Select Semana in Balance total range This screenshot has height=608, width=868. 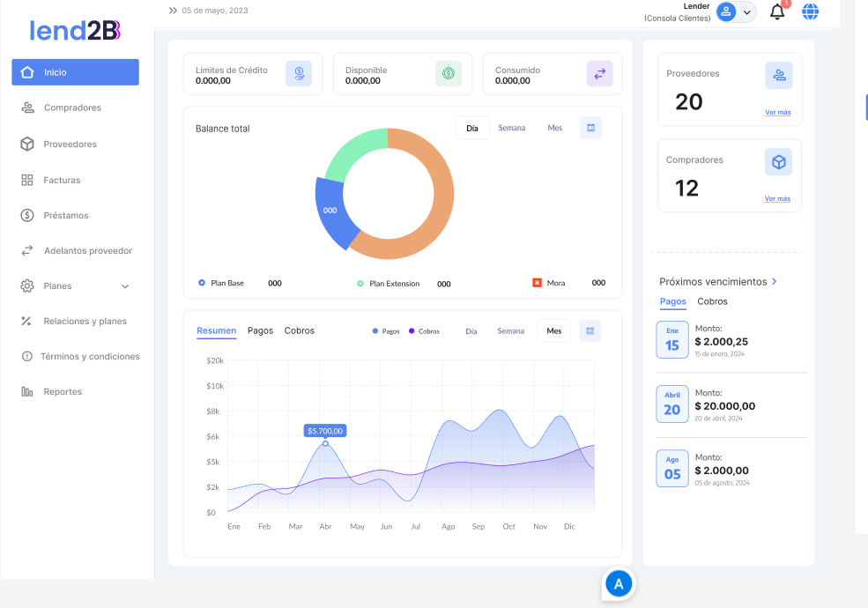click(511, 128)
